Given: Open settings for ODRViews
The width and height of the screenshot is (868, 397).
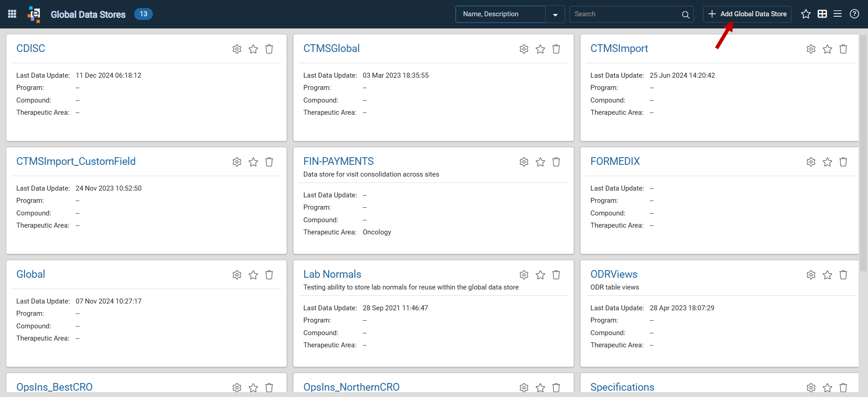Looking at the screenshot, I should pyautogui.click(x=811, y=275).
